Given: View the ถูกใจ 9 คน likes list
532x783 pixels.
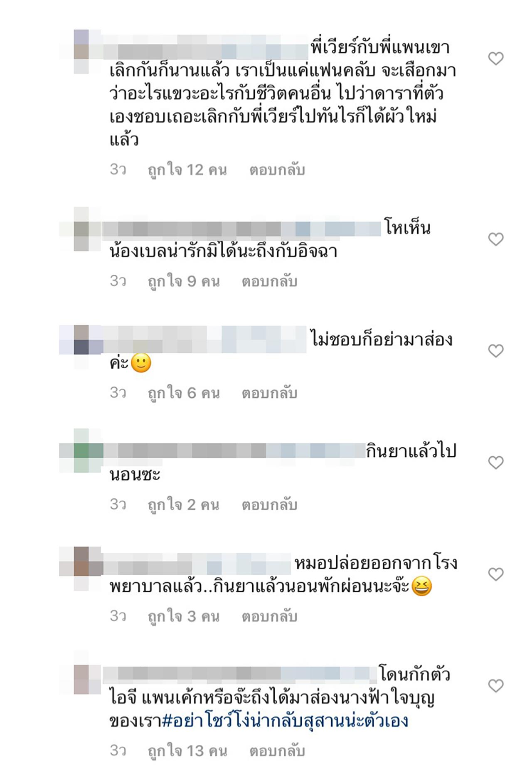Looking at the screenshot, I should (x=184, y=281).
